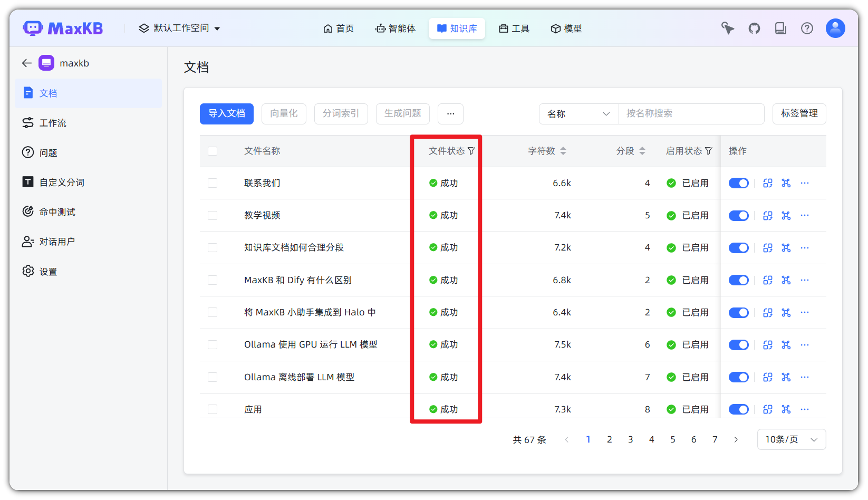
Task: Open the 模型 top tab
Action: 566,28
